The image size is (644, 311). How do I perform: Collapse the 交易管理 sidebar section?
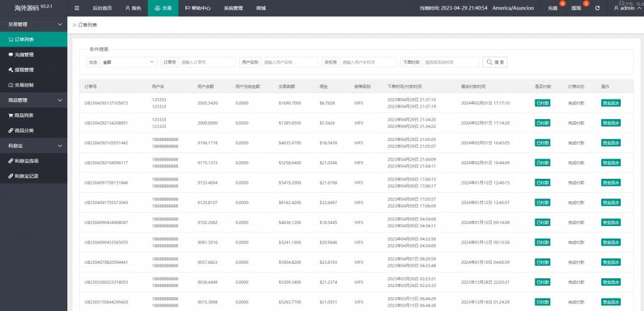point(60,24)
